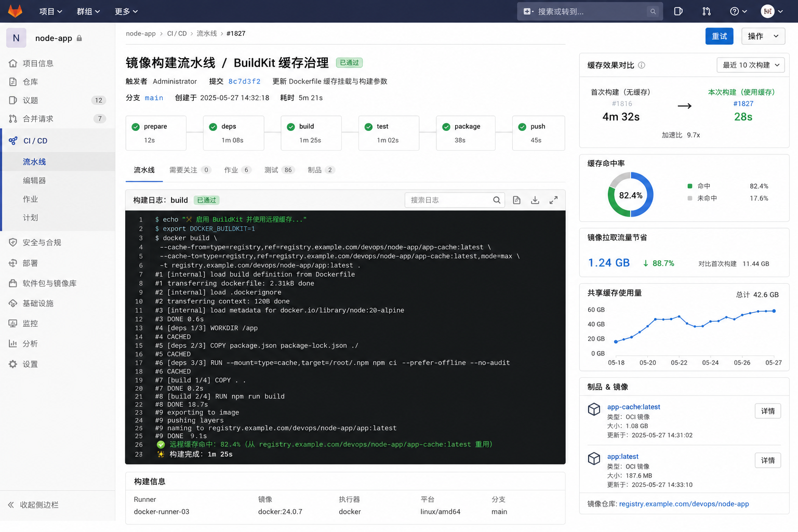The height and width of the screenshot is (532, 798).
Task: Open the 更多 menu in top bar
Action: (126, 11)
